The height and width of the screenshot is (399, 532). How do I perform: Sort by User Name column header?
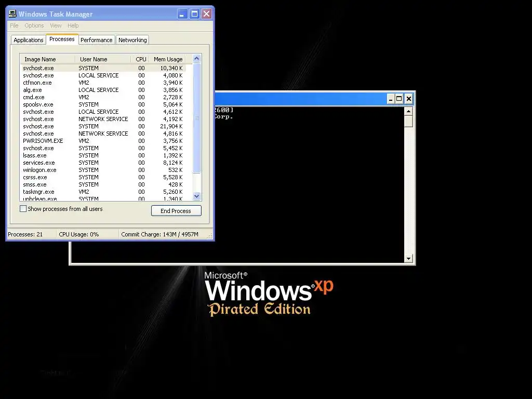[x=103, y=59]
